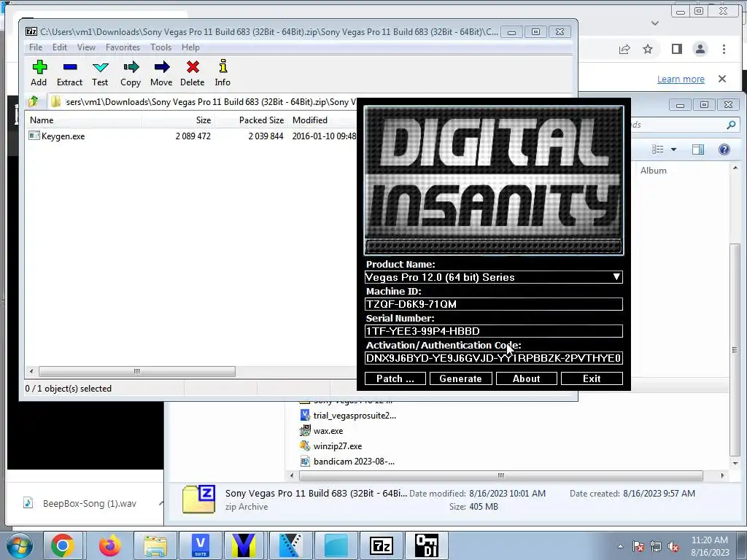Click the Test archive icon in 7-Zip
The image size is (747, 560).
pos(101,67)
